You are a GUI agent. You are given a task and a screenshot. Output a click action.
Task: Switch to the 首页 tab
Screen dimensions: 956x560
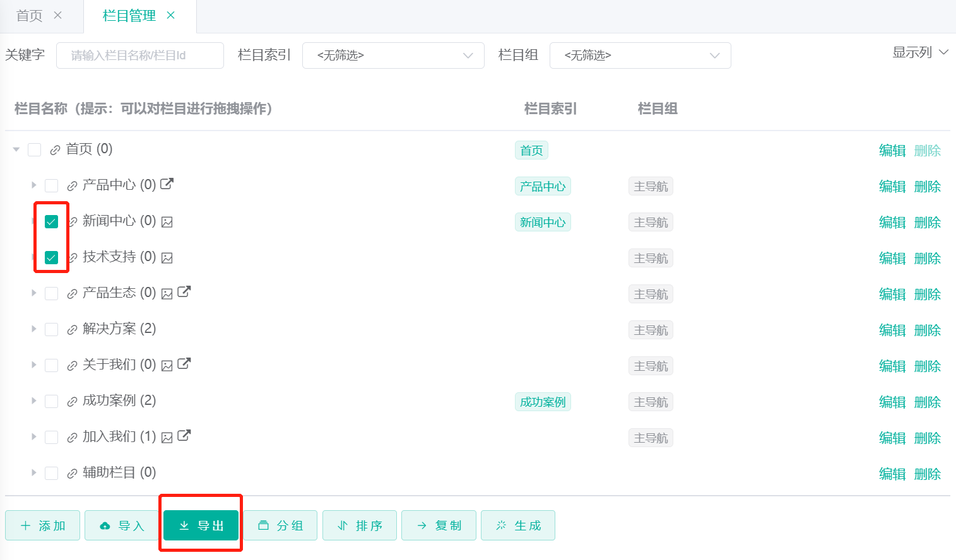point(30,16)
